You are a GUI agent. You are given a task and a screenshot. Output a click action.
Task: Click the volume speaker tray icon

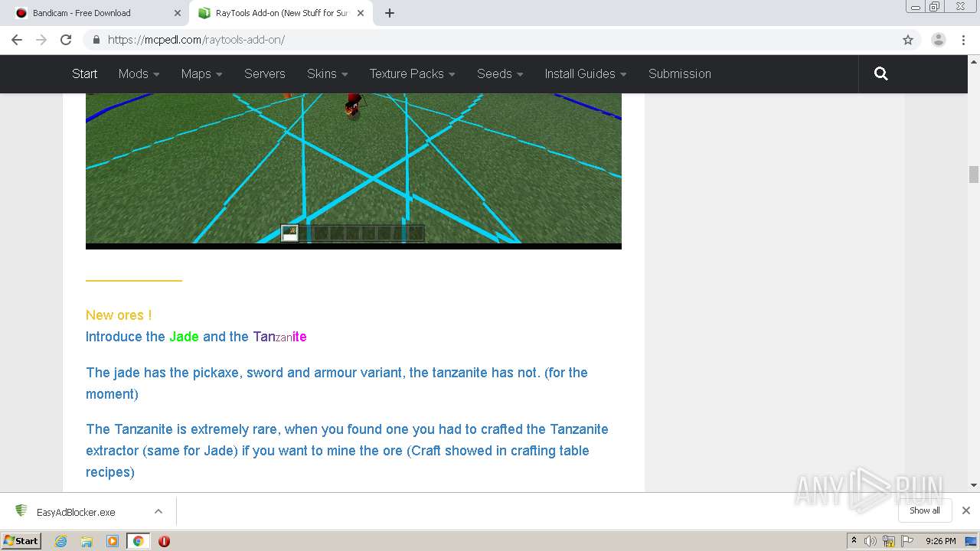tap(871, 541)
